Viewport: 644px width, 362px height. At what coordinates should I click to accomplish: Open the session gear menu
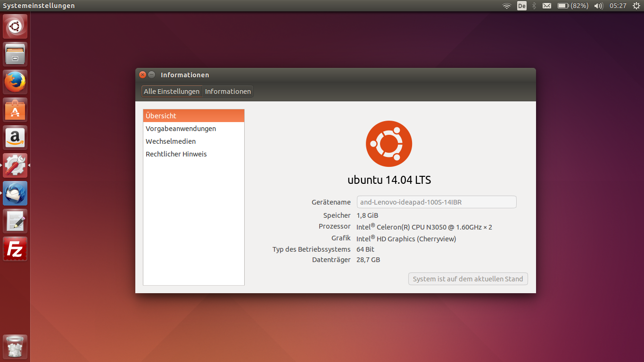[x=636, y=6]
